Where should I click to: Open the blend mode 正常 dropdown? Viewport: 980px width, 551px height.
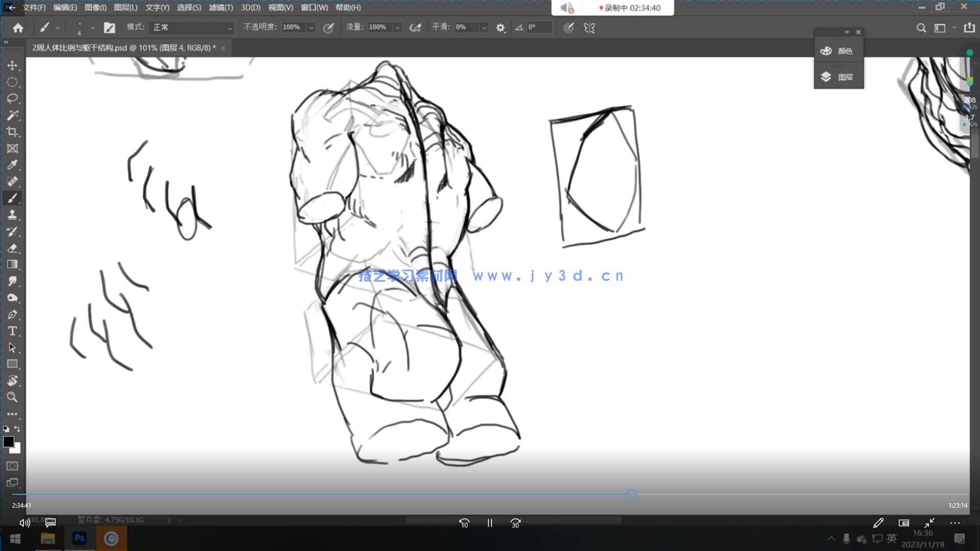192,28
